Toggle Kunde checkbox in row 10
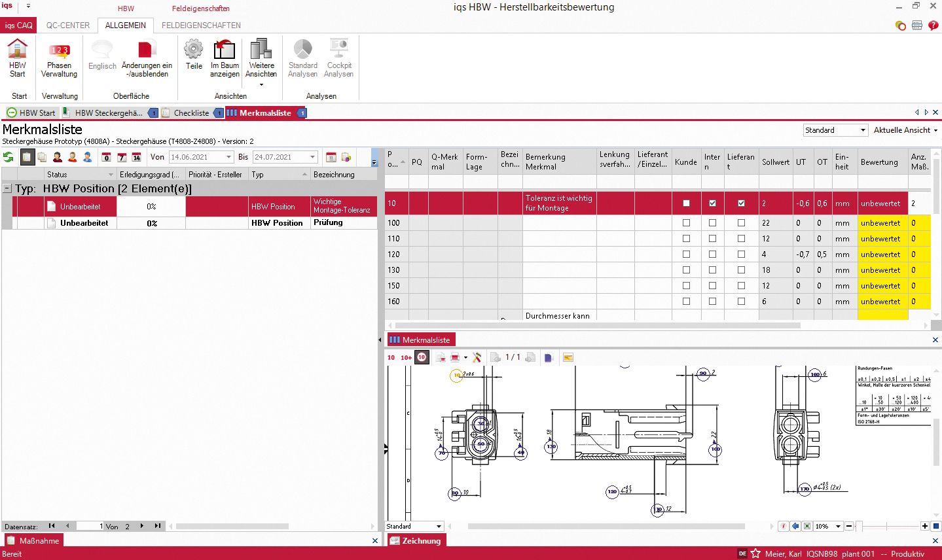Image resolution: width=942 pixels, height=560 pixels. (x=686, y=203)
